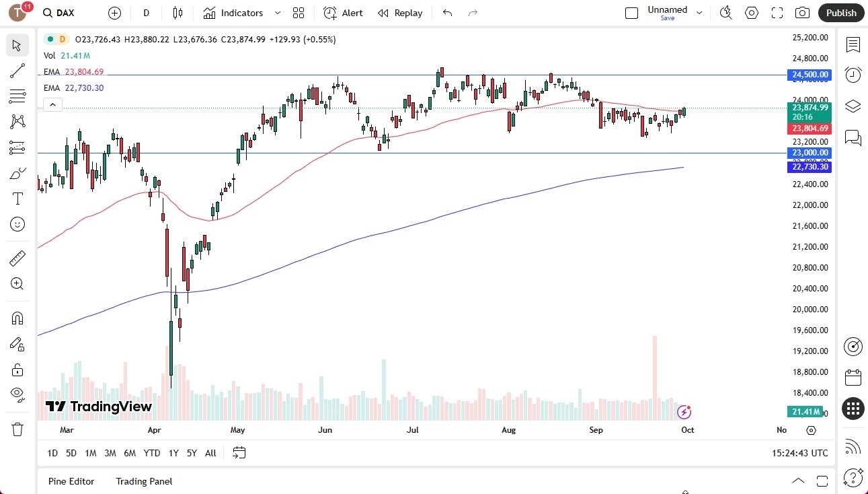Image resolution: width=868 pixels, height=494 pixels.
Task: Toggle magnet snap mode
Action: [x=17, y=318]
